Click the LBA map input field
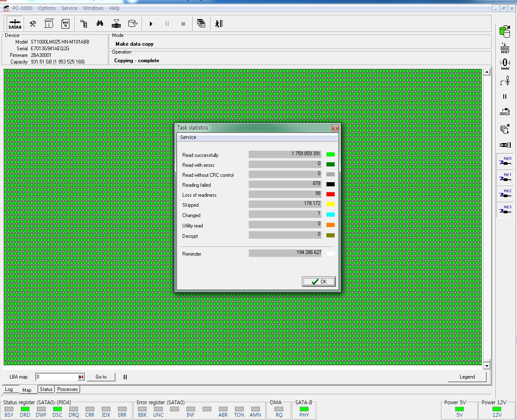The width and height of the screenshot is (517, 420). pos(56,377)
